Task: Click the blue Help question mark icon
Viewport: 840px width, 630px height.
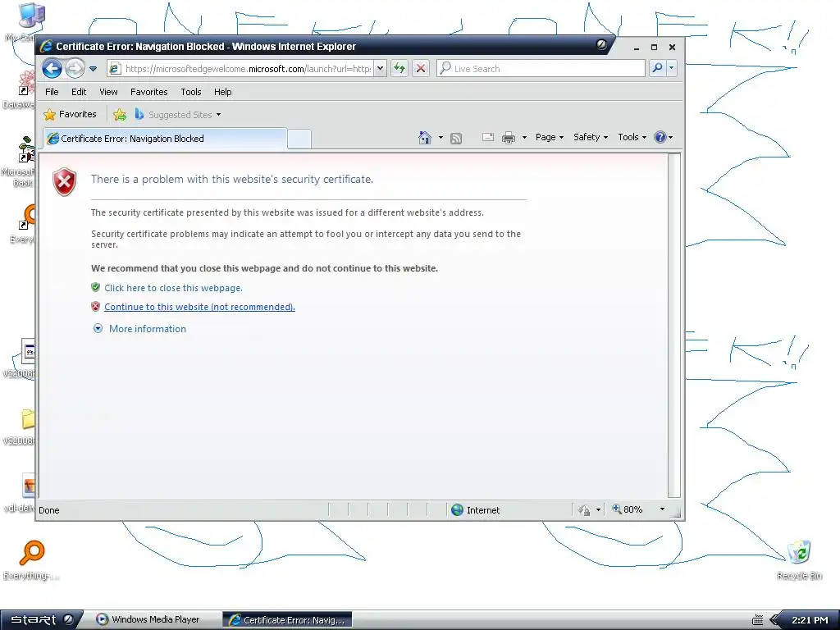Action: pos(660,137)
